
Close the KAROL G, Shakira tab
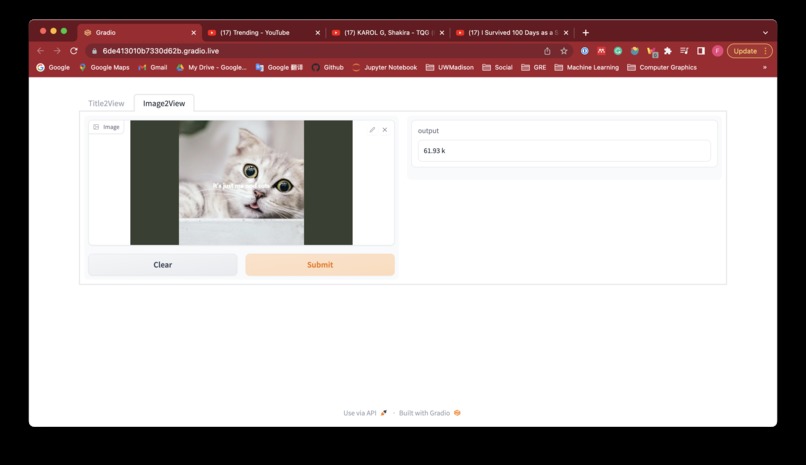coord(442,32)
